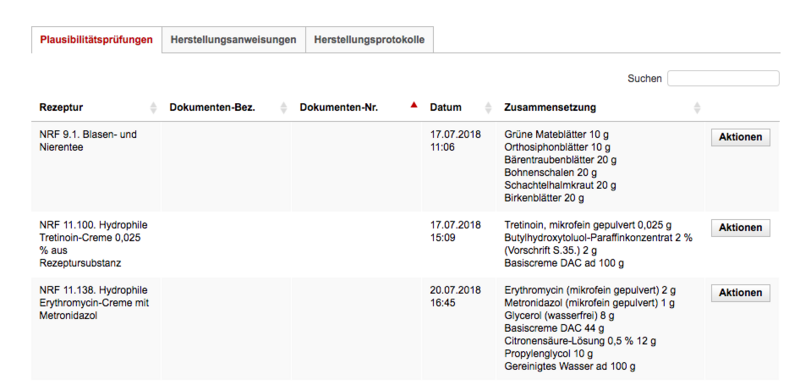
Task: Open Aktionen for Blasen- und Nierentee
Action: click(740, 137)
